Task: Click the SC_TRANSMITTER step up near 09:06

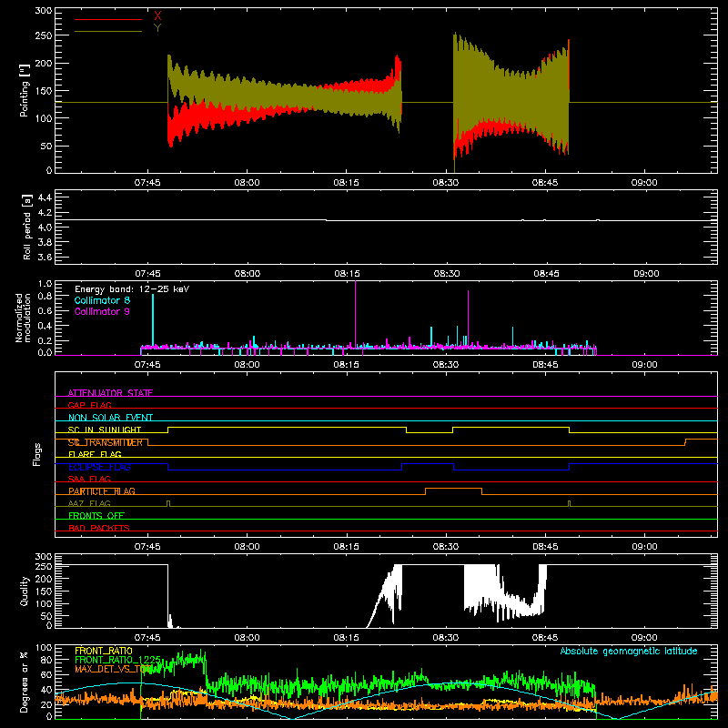Action: [686, 442]
